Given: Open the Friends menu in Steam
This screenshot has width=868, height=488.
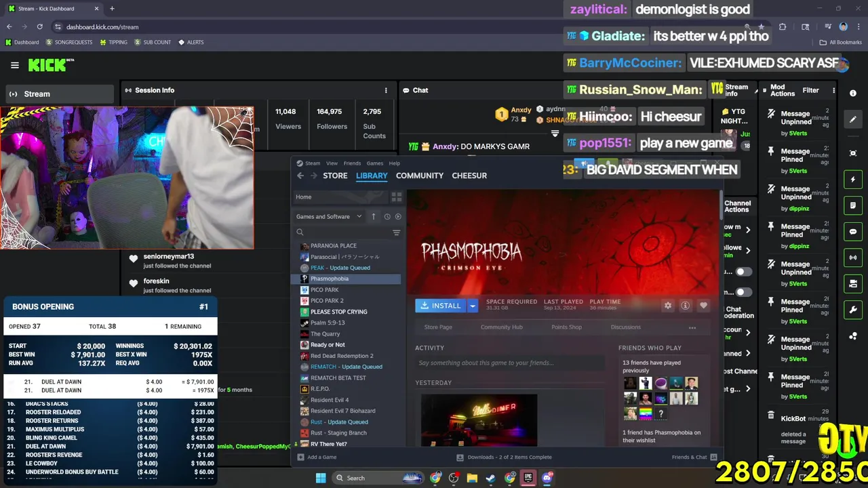Looking at the screenshot, I should (x=352, y=163).
